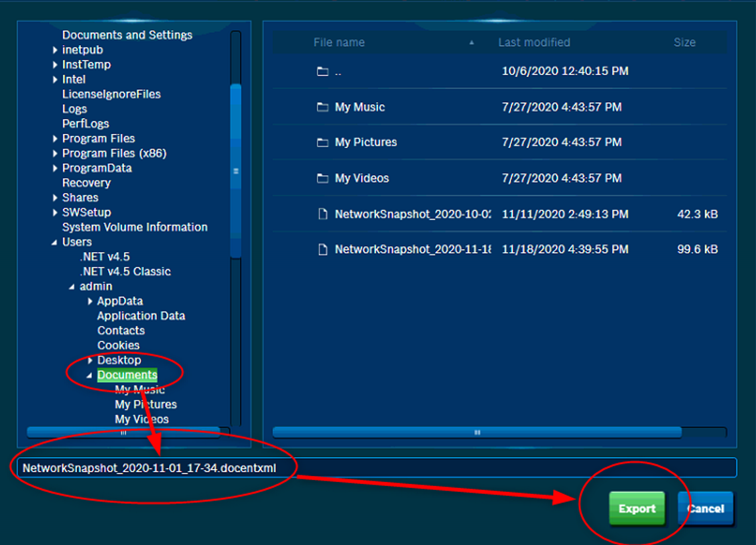This screenshot has height=545, width=756.
Task: Select the PerfLogs folder in tree
Action: coord(86,124)
